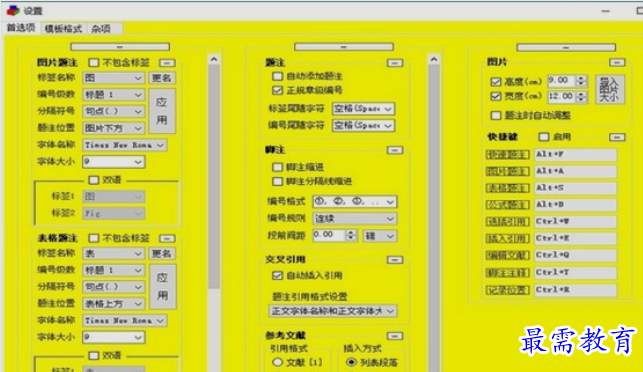Click 更名 button beside 表 label

pyautogui.click(x=162, y=253)
